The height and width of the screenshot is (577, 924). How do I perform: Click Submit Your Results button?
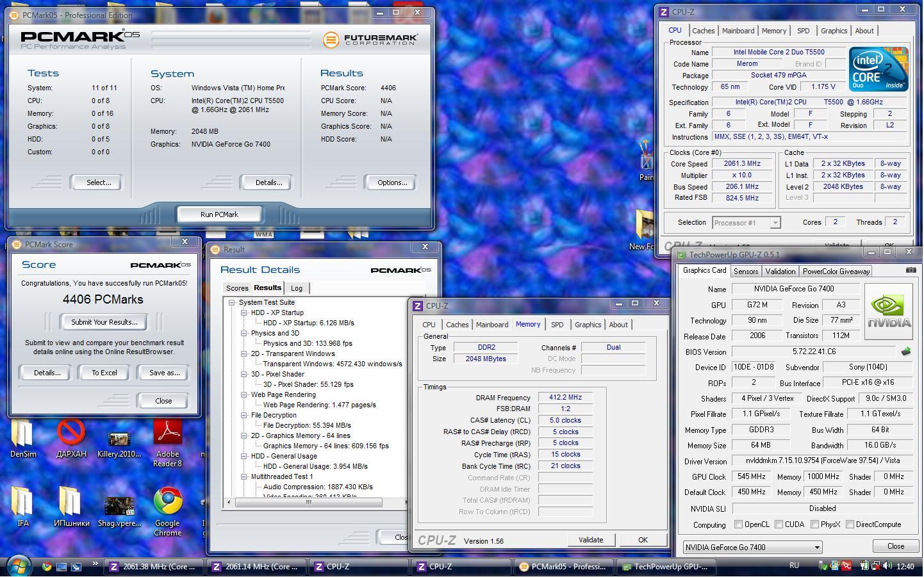coord(104,322)
